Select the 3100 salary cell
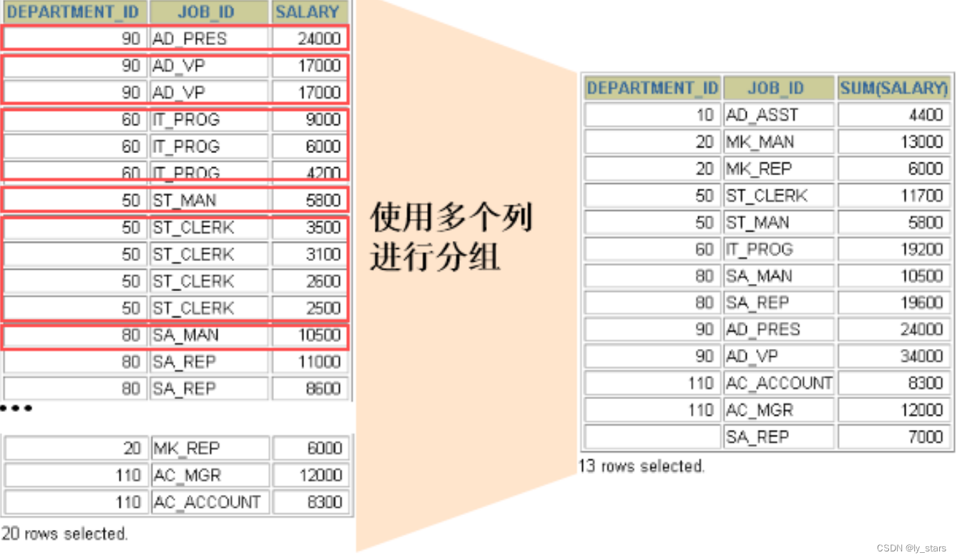The height and width of the screenshot is (560, 957). point(310,254)
